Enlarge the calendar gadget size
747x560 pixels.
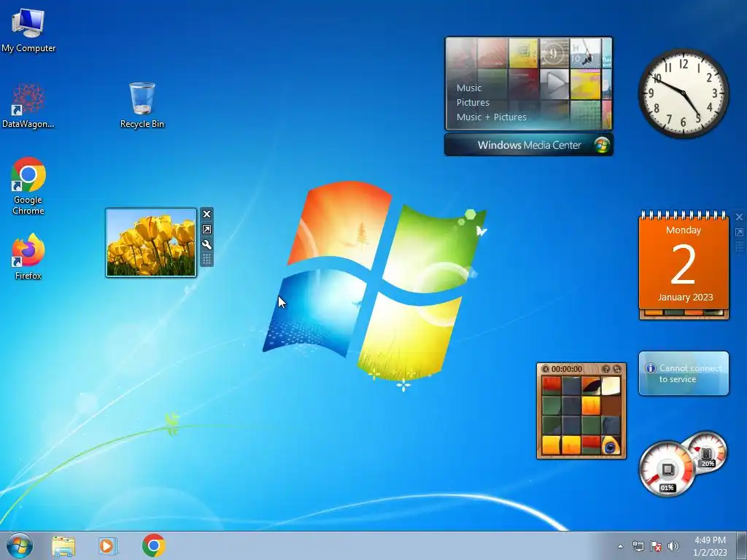739,233
